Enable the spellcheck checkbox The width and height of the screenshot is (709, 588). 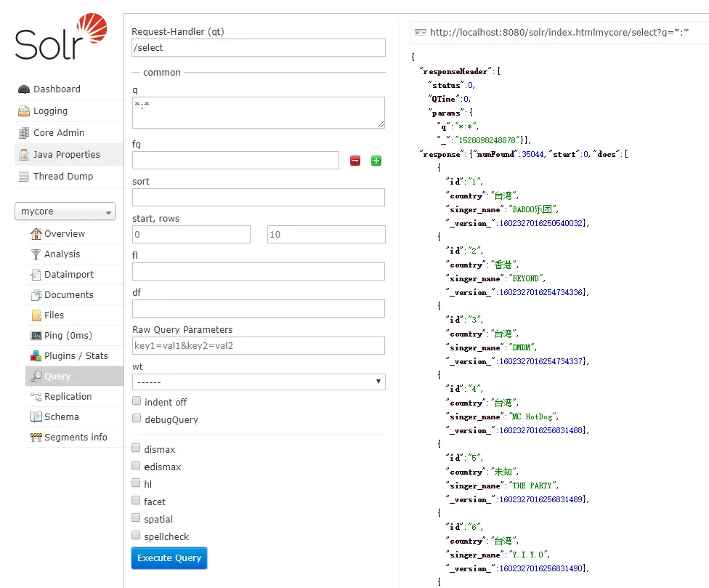(x=136, y=535)
